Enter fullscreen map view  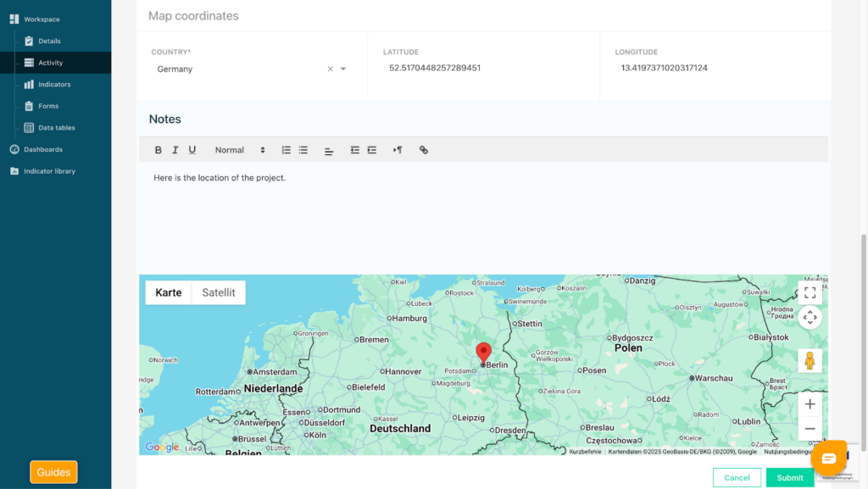810,292
